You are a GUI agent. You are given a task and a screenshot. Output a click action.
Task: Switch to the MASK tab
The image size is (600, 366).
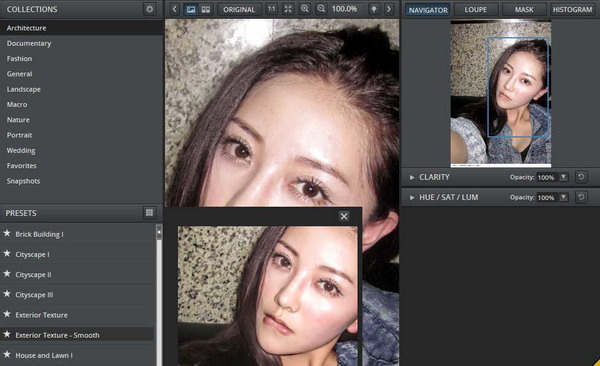point(524,10)
